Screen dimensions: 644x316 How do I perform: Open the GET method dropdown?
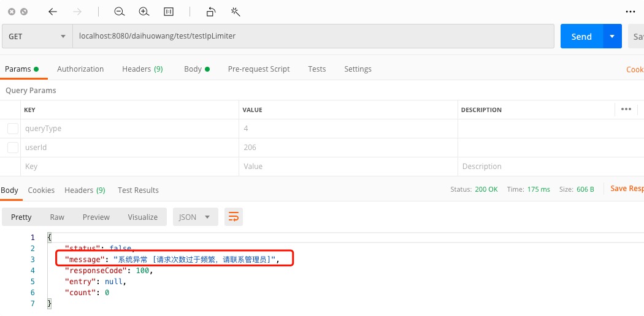[37, 36]
